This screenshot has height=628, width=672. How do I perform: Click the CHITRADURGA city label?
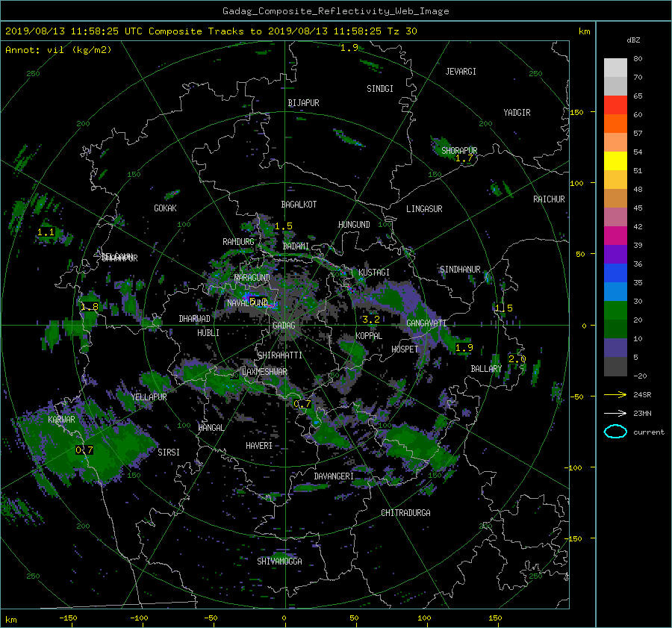coord(406,513)
